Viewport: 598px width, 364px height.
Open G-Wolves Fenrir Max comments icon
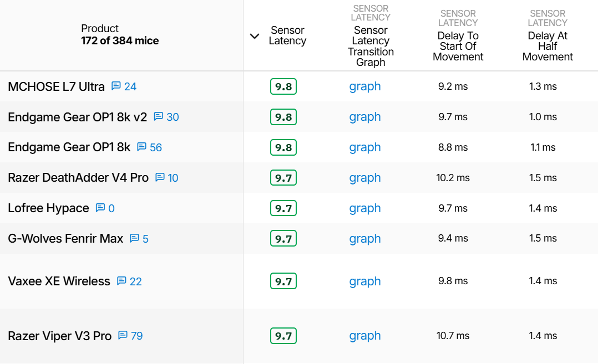[134, 238]
